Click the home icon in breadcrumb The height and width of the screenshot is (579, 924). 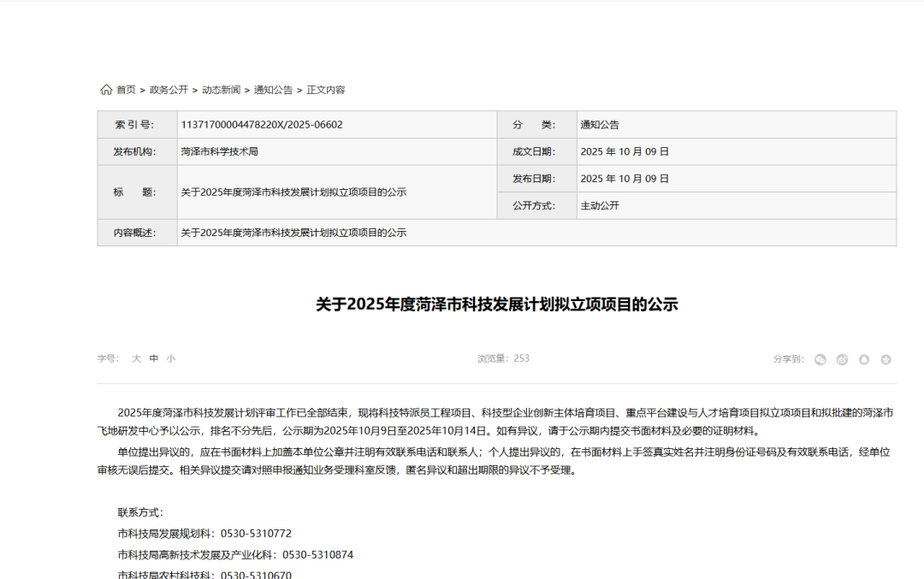[106, 90]
